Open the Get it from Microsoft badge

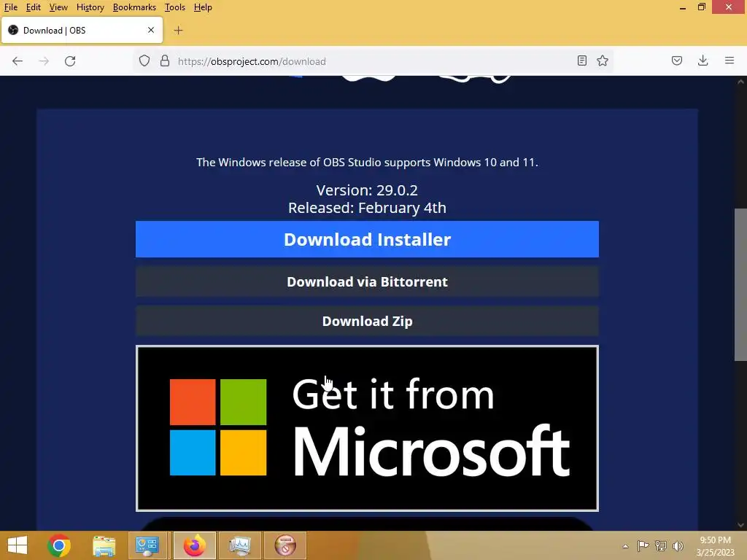[367, 429]
